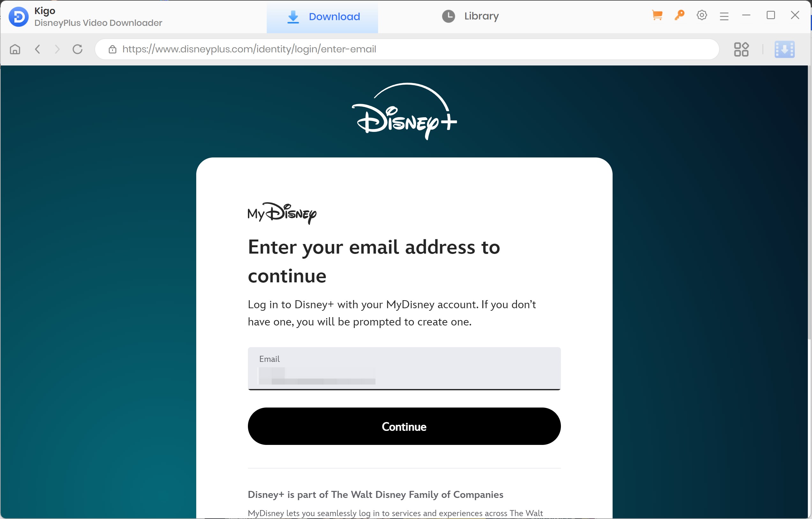Open the Kigo settings gear icon

tap(701, 16)
